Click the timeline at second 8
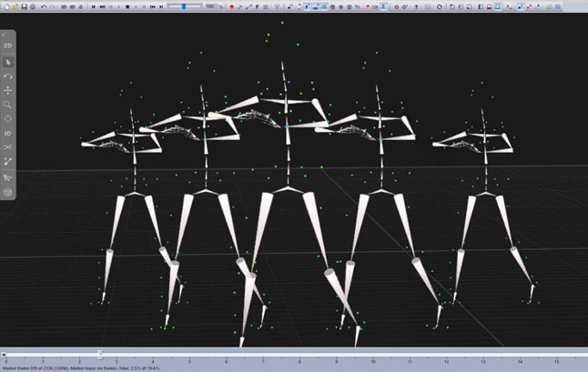Viewport: 588px width, 372px height. click(299, 361)
